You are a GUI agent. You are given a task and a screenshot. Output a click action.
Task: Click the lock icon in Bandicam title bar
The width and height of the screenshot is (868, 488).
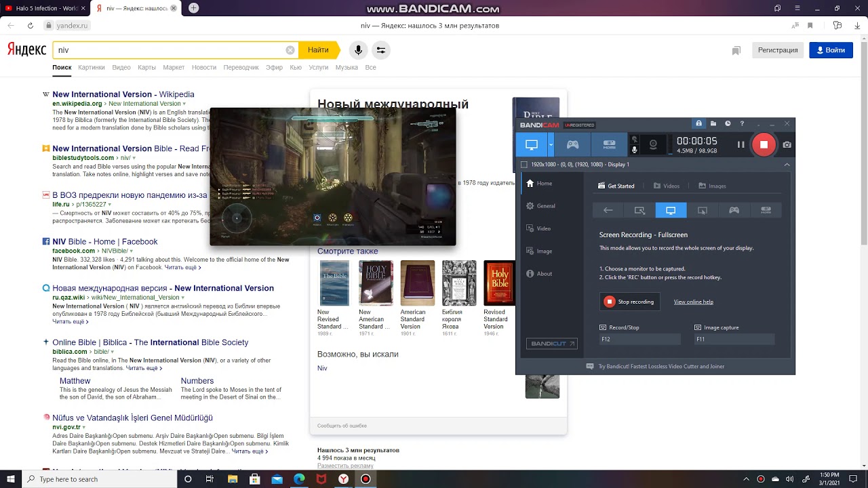[698, 124]
